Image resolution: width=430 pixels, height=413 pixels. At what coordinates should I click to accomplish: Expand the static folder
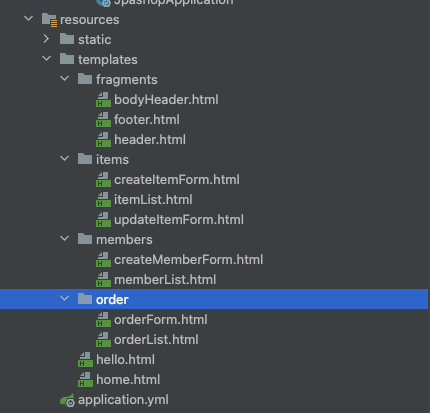46,39
